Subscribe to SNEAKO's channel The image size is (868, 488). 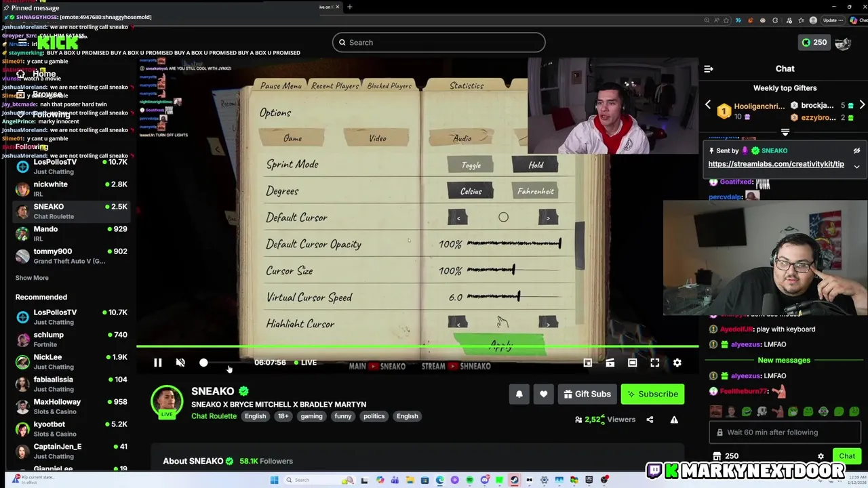tap(652, 394)
